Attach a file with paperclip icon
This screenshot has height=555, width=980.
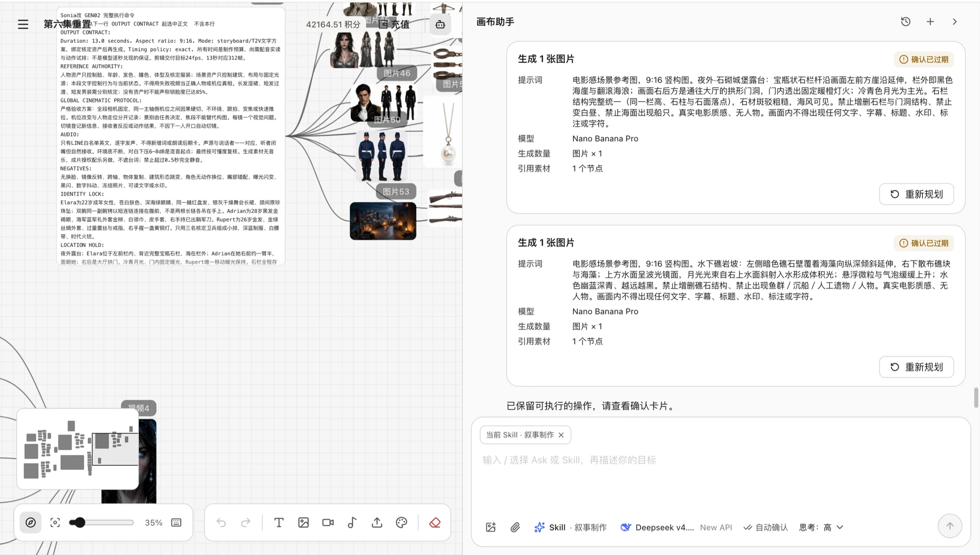pyautogui.click(x=515, y=527)
